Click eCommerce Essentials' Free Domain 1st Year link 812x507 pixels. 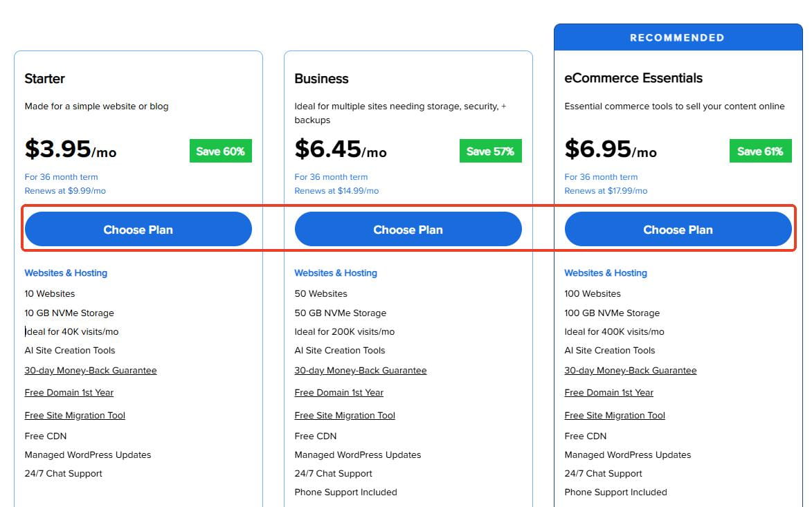[609, 393]
